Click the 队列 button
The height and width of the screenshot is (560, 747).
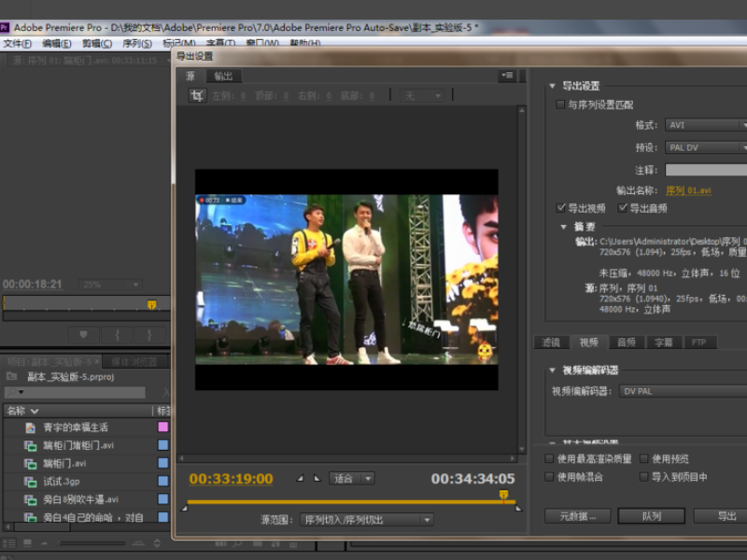(x=651, y=516)
